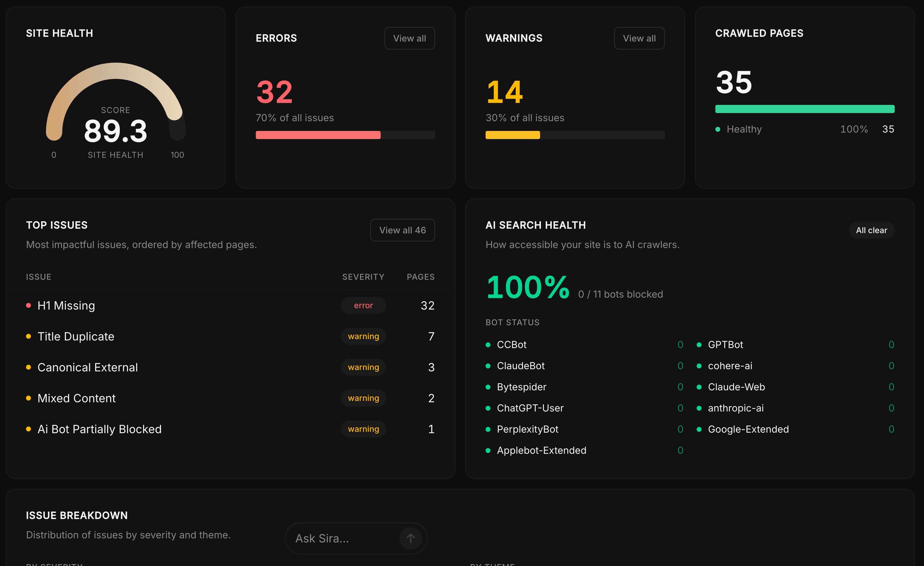Viewport: 924px width, 566px height.
Task: View all errors
Action: pyautogui.click(x=409, y=38)
